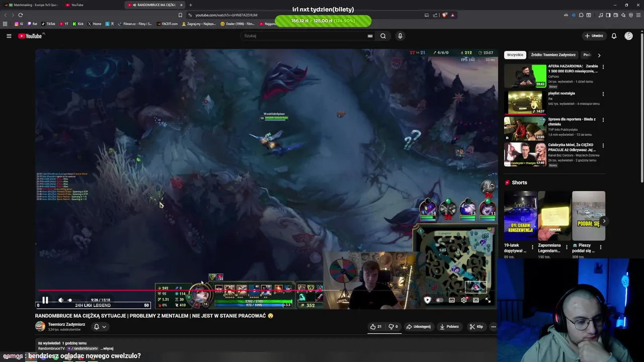Open the 19-latek dopytywał Short
Image resolution: width=644 pixels, height=362 pixels.
tap(520, 216)
